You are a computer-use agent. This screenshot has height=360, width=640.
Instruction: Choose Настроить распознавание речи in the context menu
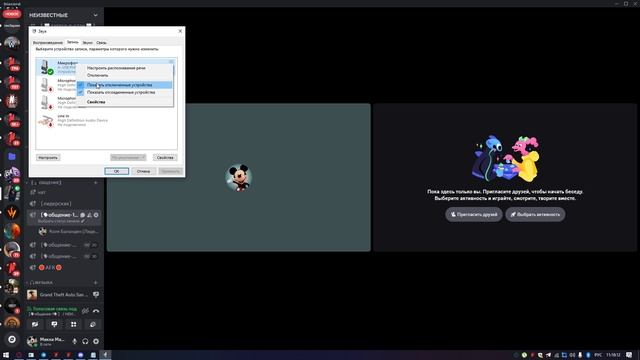click(x=124, y=68)
